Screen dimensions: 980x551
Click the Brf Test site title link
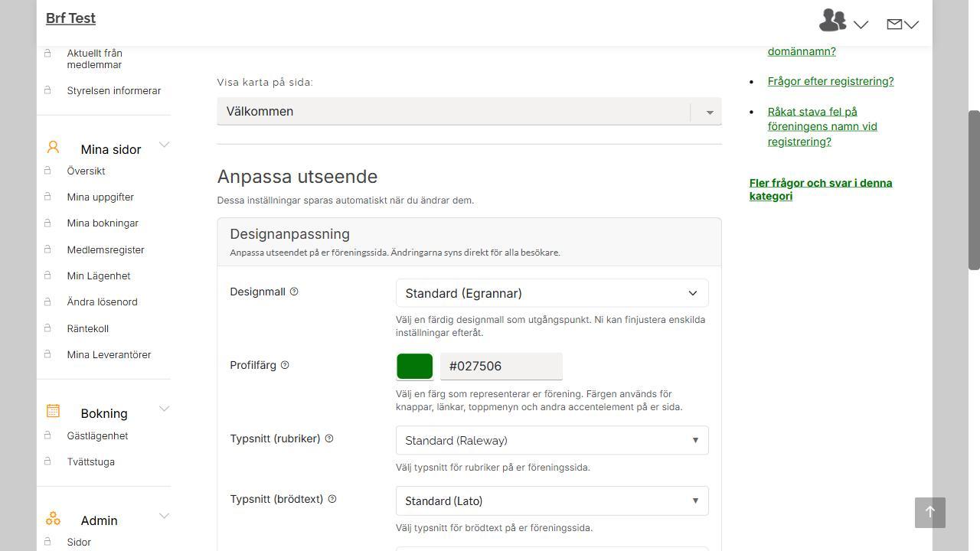[70, 18]
